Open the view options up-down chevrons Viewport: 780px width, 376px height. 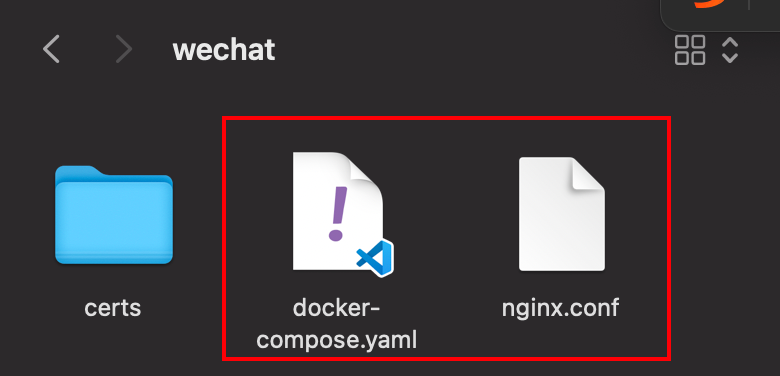click(x=729, y=50)
